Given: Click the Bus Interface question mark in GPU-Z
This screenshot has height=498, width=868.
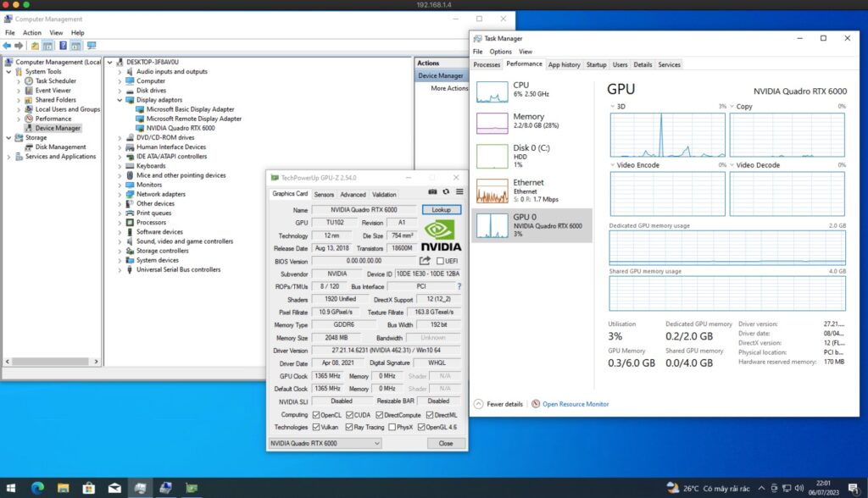Looking at the screenshot, I should coord(459,286).
